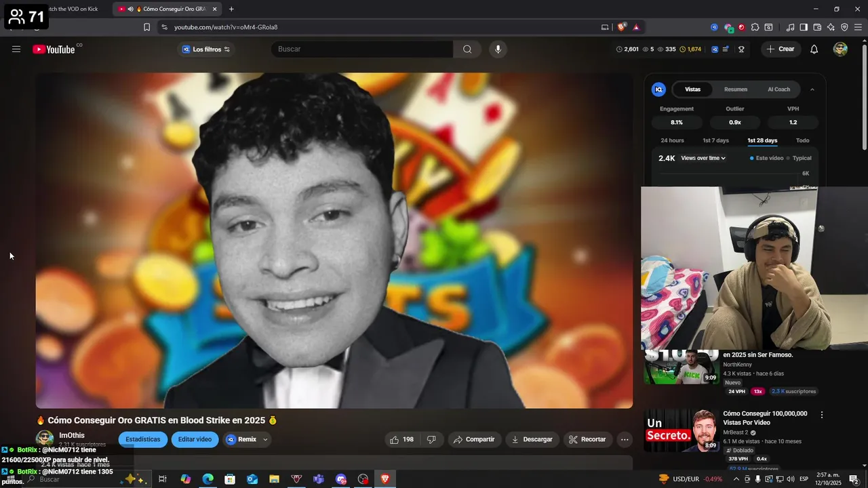
Task: Open a new browser tab with plus
Action: [231, 9]
